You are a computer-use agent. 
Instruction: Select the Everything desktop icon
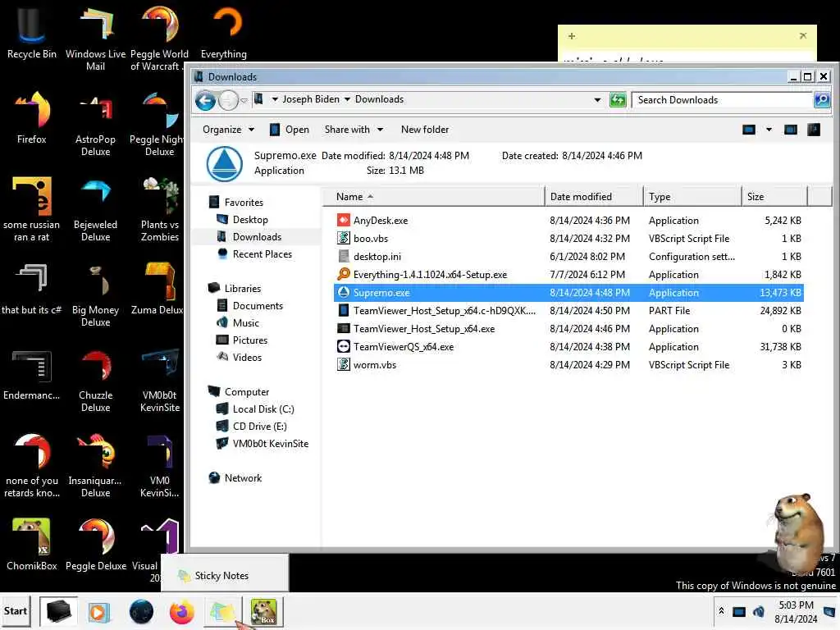click(224, 32)
